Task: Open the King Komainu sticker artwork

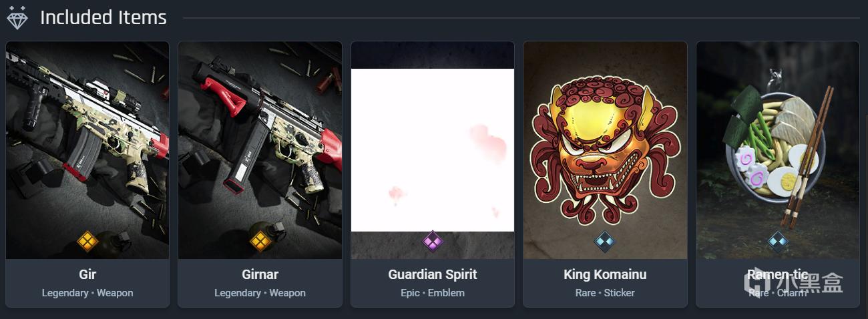Action: tap(605, 150)
